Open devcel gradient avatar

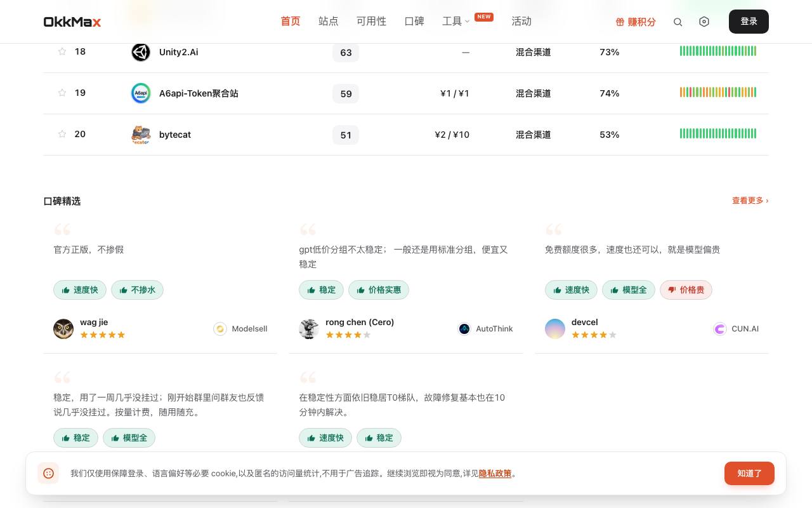(x=555, y=329)
